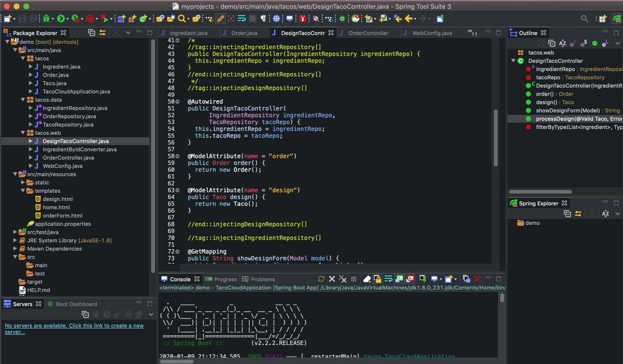Toggle Mark Occurrences highlighter icon
The width and height of the screenshot is (623, 364).
click(x=221, y=19)
